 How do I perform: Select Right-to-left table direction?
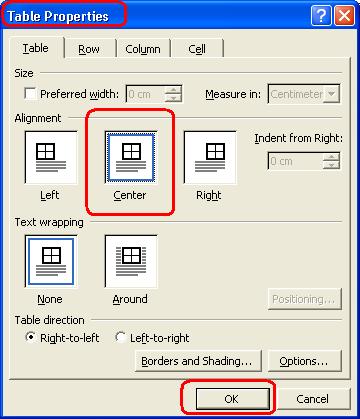click(30, 337)
